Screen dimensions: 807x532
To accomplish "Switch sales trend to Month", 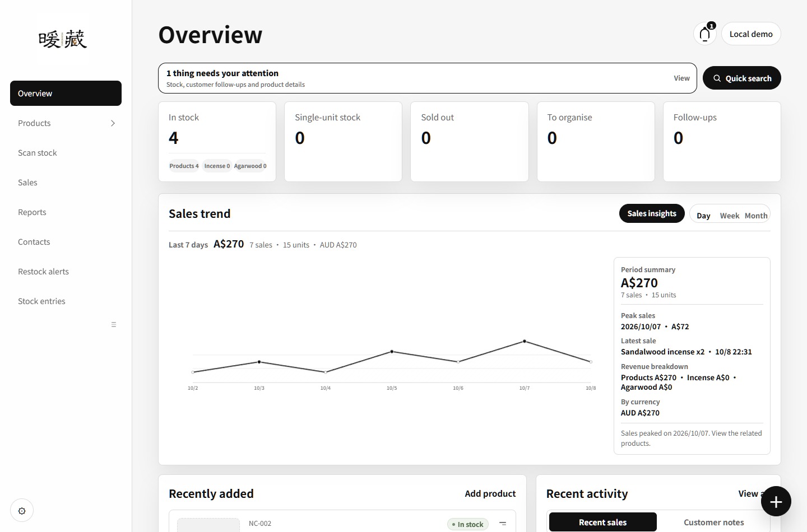I will [x=756, y=216].
